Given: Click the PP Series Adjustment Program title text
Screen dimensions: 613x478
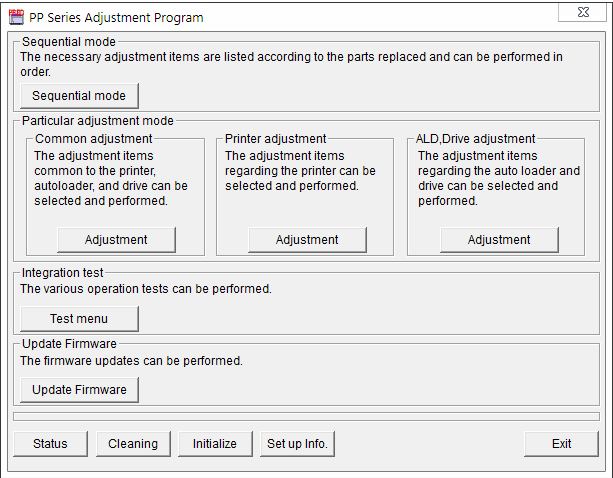Looking at the screenshot, I should coord(116,17).
